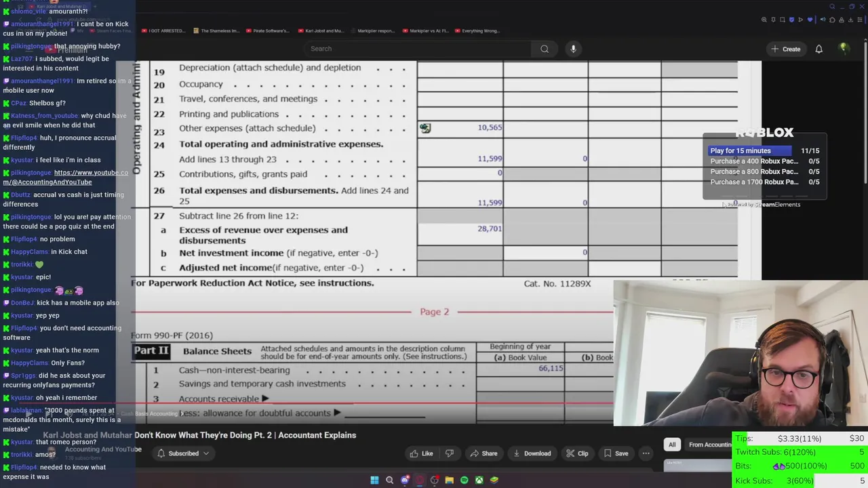This screenshot has width=868, height=488.
Task: Open easy setup sliders icon
Action: pyautogui.click(x=860, y=20)
